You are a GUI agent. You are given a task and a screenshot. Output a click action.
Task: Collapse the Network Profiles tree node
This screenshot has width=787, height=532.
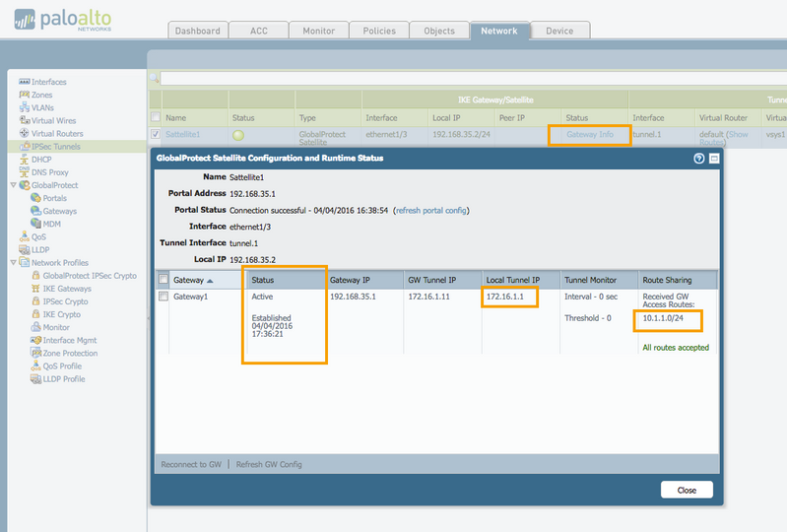pos(13,263)
